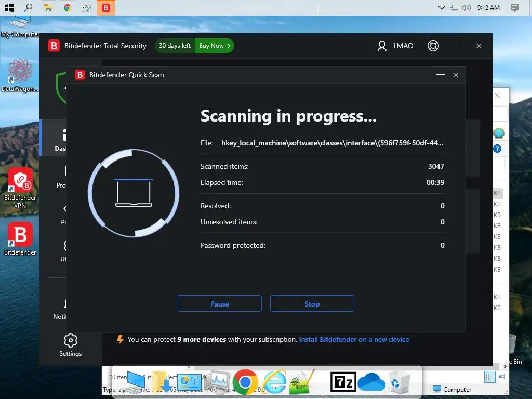This screenshot has height=399, width=532.
Task: Open Install Bitdefender on a new device link
Action: [354, 339]
